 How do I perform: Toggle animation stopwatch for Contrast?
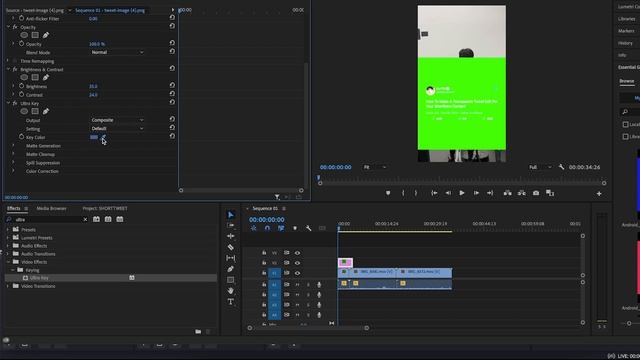pos(21,95)
